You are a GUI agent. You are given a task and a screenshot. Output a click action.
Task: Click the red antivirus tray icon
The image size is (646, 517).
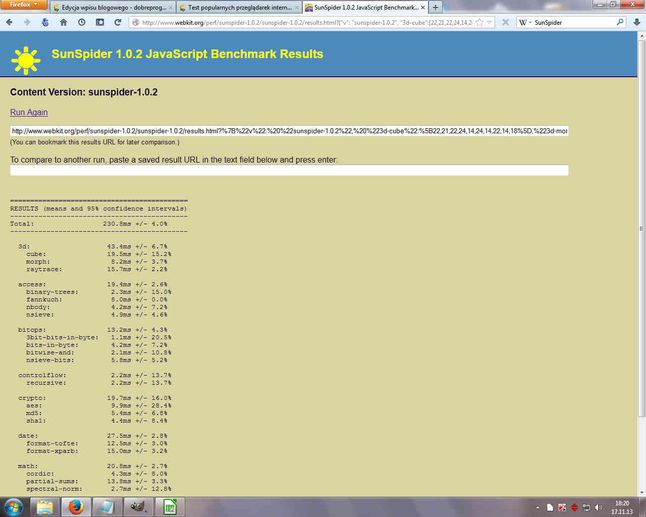574,508
